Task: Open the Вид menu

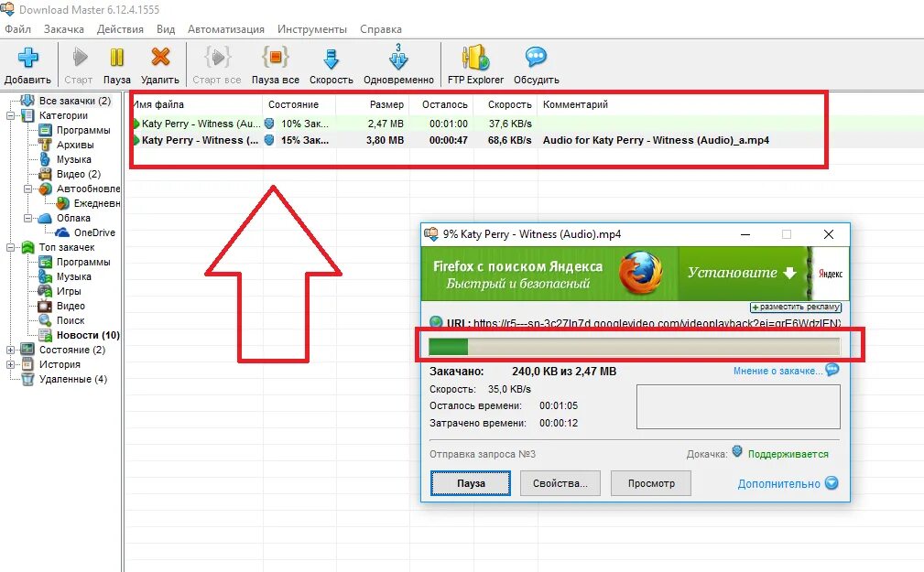Action: pyautogui.click(x=166, y=29)
